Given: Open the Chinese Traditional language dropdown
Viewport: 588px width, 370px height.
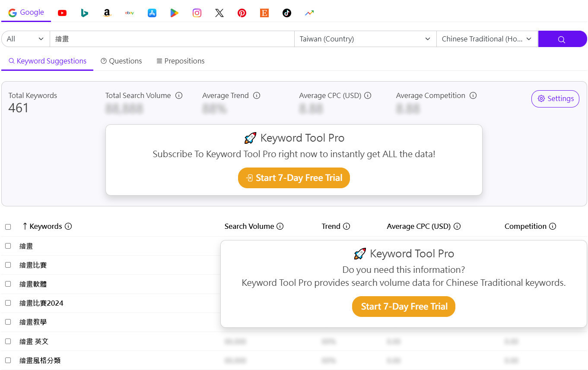Looking at the screenshot, I should coord(487,39).
